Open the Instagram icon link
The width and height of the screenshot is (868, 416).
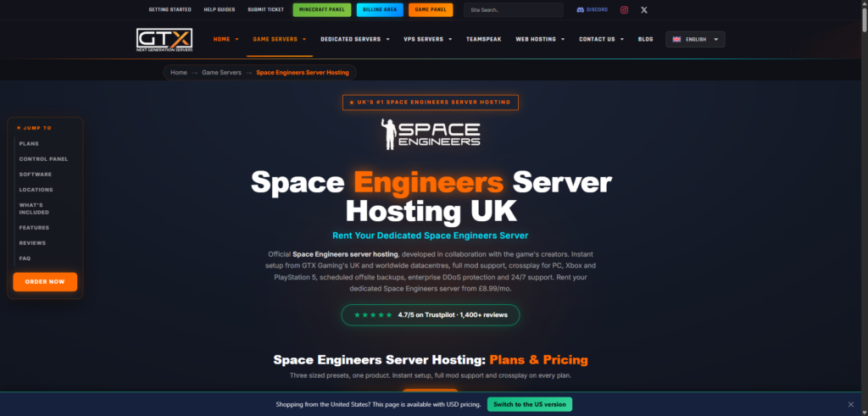pos(624,10)
